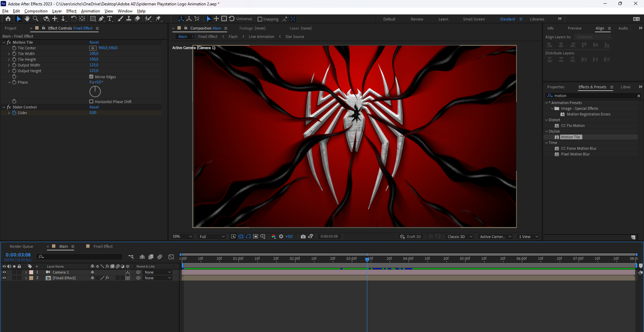Open the Effect menu
Screen dimensions: 644x332
click(71, 11)
